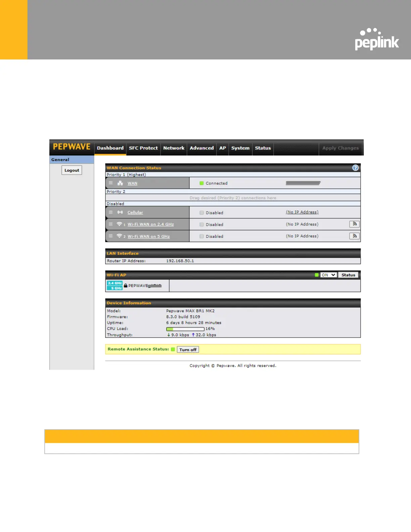The height and width of the screenshot is (532, 411).
Task: Click the Remote Assistance green status indicator
Action: (x=173, y=349)
